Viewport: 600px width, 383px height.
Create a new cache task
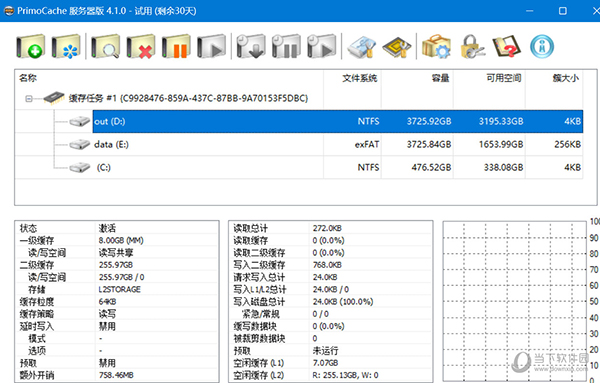[31, 47]
